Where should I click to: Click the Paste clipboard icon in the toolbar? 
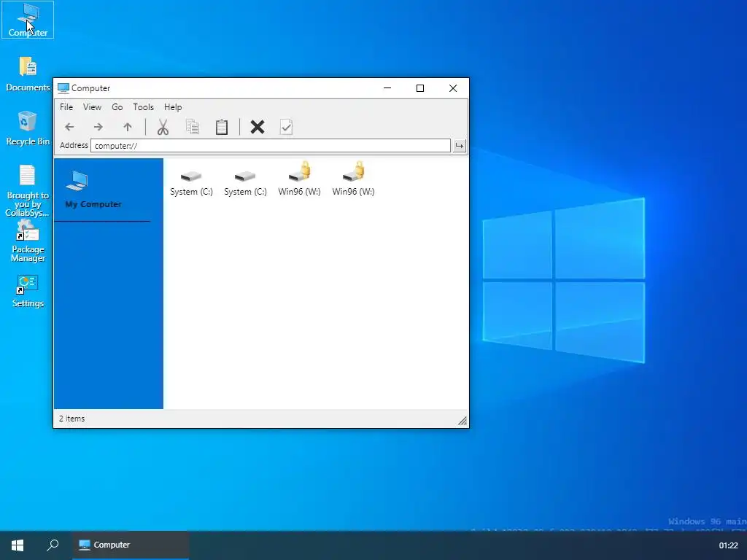[x=222, y=127]
